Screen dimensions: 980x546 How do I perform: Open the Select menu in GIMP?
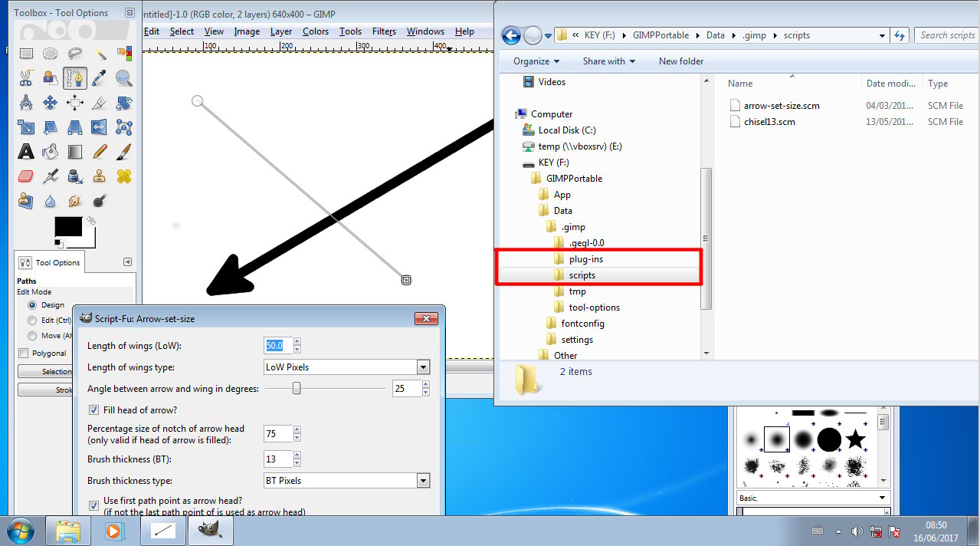click(x=182, y=31)
